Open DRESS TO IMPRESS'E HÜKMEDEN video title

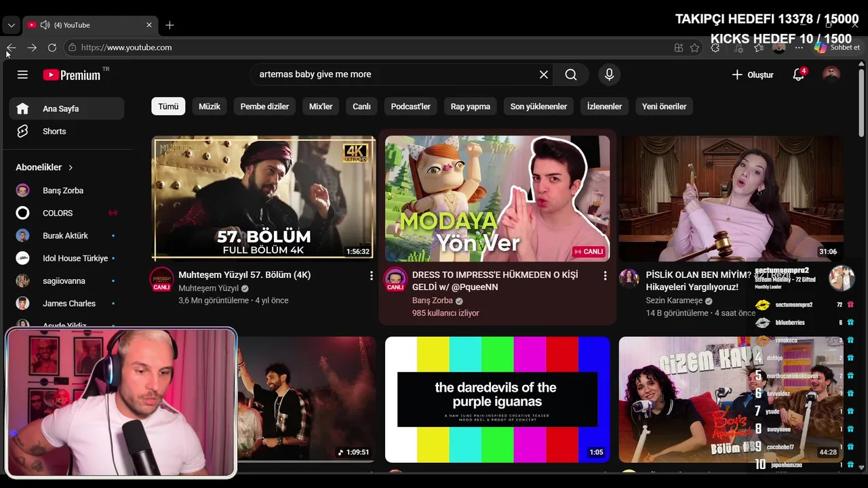[495, 281]
